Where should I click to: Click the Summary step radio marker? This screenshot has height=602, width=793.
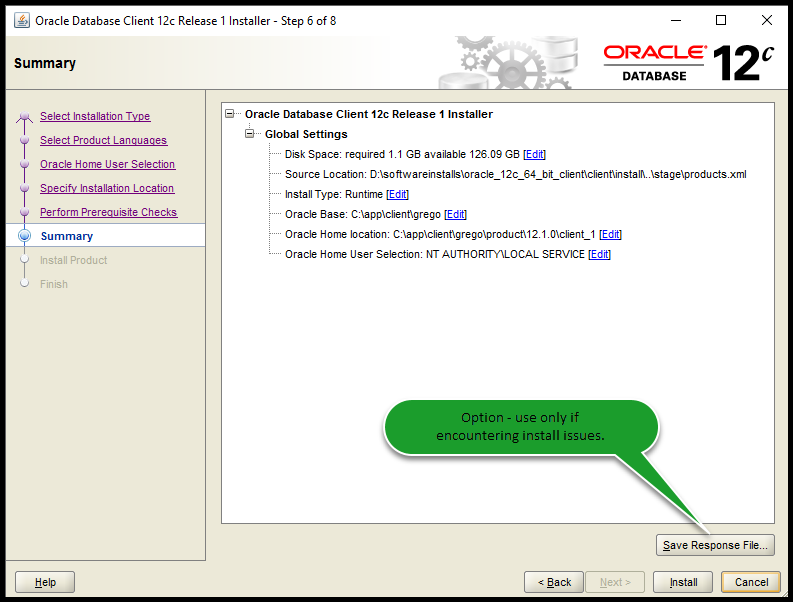(x=24, y=236)
